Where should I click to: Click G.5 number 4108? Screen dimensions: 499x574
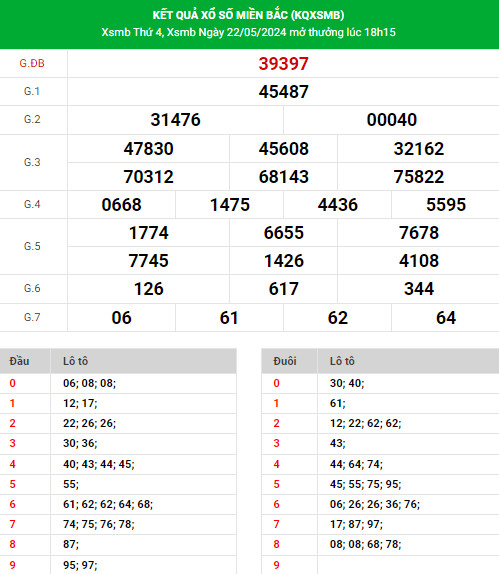coord(418,261)
